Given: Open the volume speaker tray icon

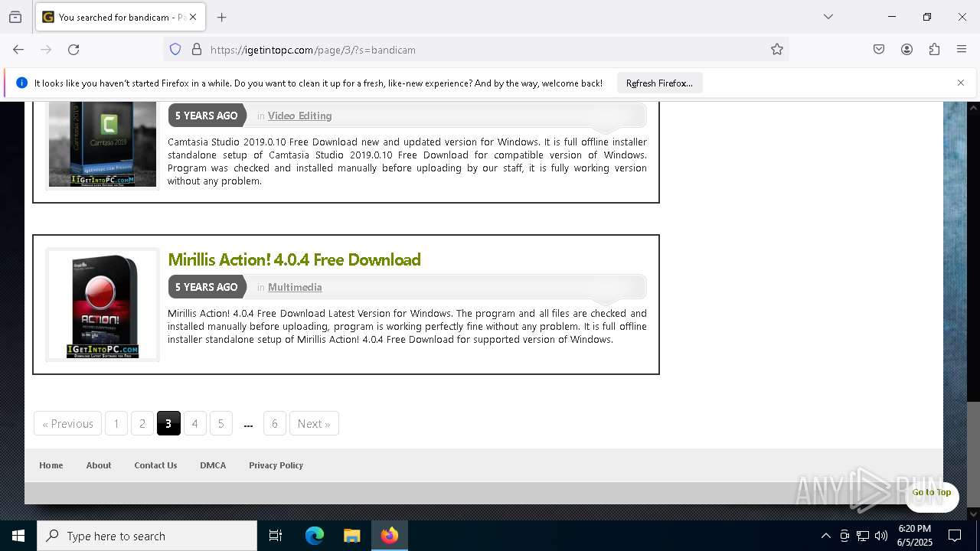Looking at the screenshot, I should tap(881, 536).
